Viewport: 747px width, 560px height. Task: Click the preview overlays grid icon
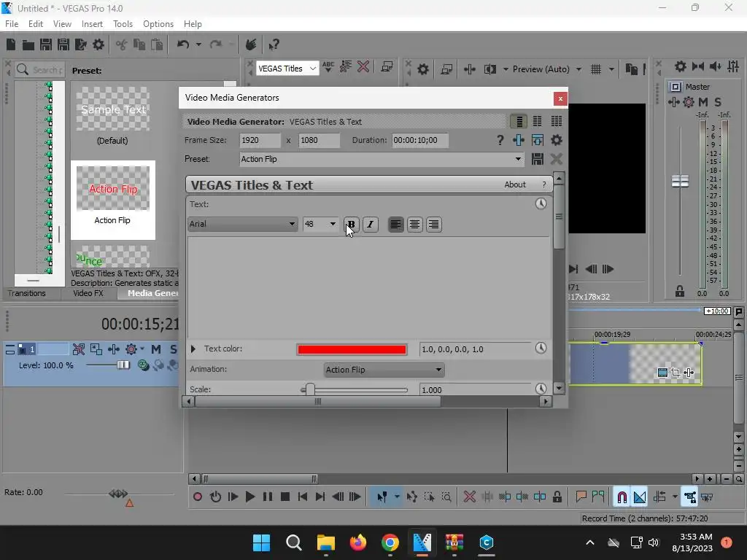coord(596,69)
